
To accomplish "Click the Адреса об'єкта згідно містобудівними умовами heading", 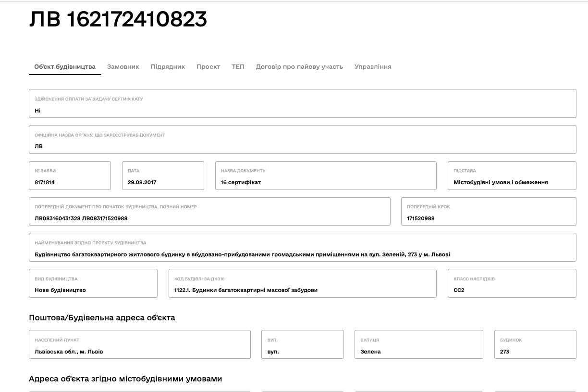I will pos(125,379).
